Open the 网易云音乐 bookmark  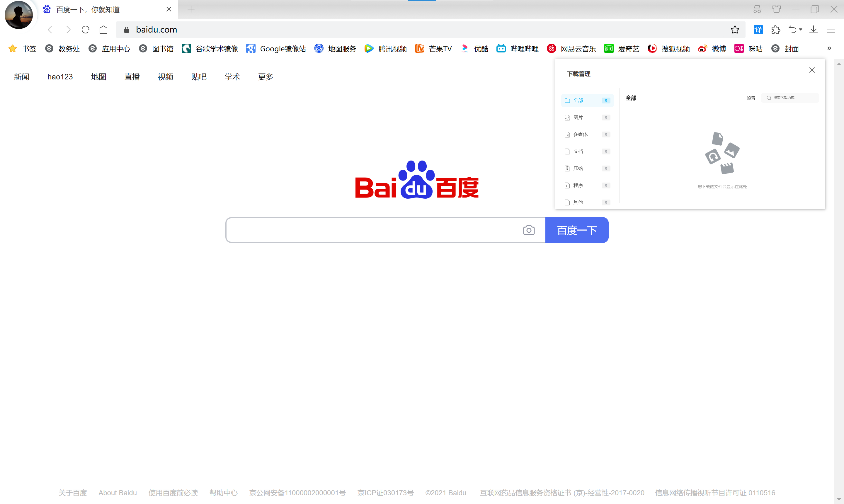pyautogui.click(x=572, y=49)
